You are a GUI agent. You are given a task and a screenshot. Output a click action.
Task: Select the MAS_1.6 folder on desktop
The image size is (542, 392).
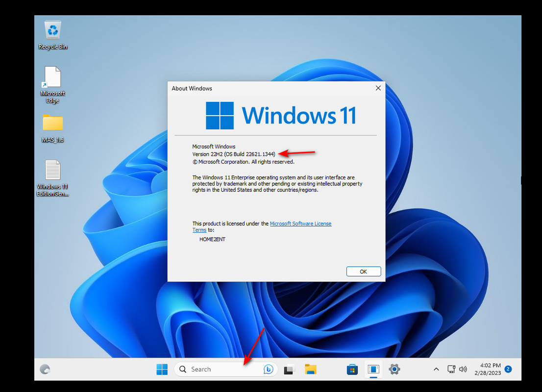(x=52, y=128)
